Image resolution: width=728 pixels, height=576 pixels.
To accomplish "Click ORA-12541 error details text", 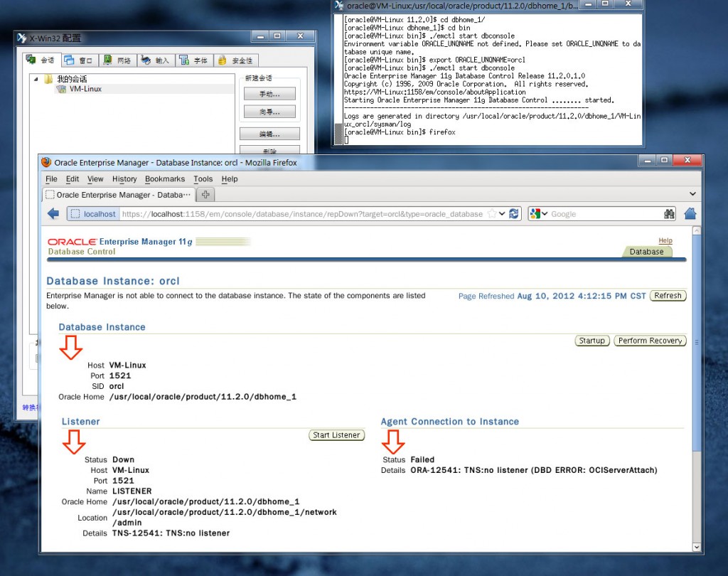I will click(x=533, y=470).
